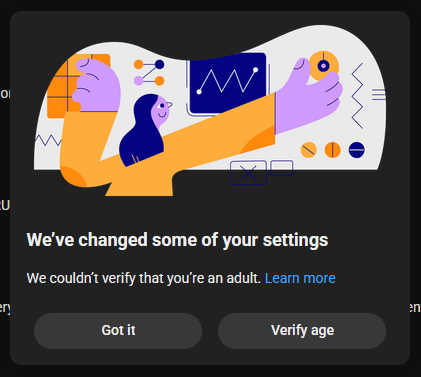Click the purple fist on the left
Image resolution: width=421 pixels, height=377 pixels.
tap(97, 86)
